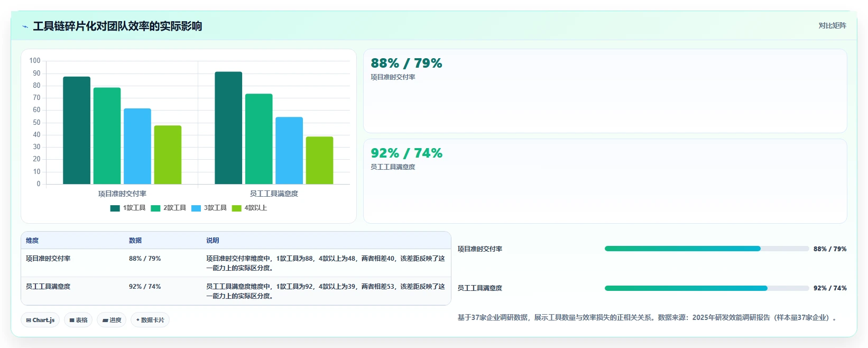Click the 项目准时交付率 x-axis label of the chart
The image size is (868, 348).
(x=122, y=194)
